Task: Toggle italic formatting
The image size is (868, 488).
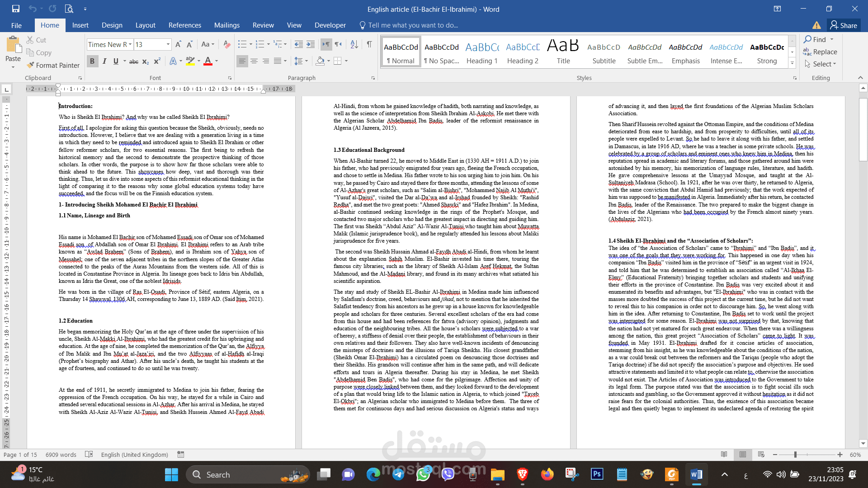Action: pyautogui.click(x=104, y=61)
